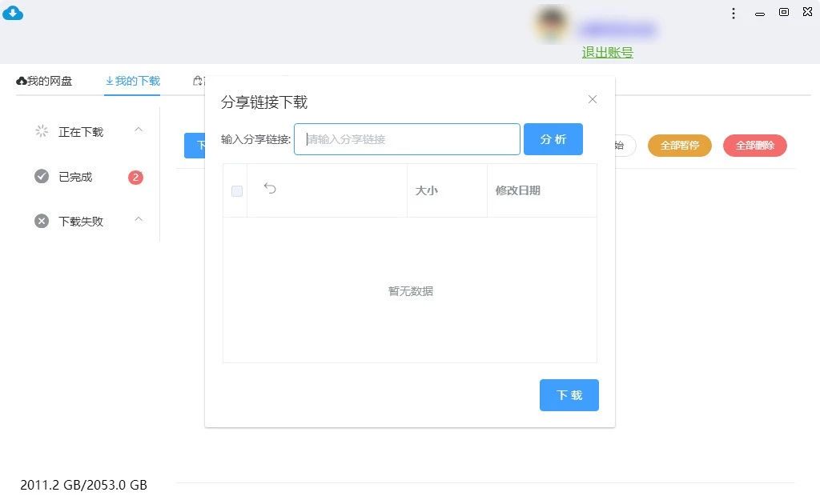Click the red badge next to 已完成
Viewport: 820px width, 504px height.
(135, 177)
